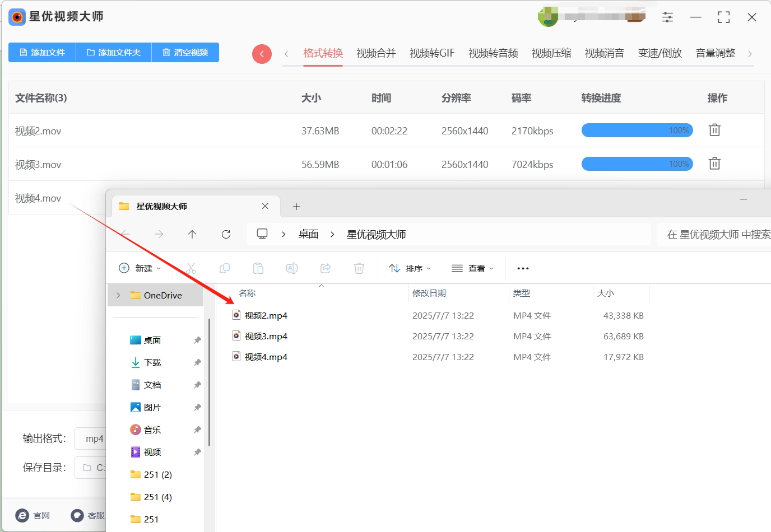Click the 添加文件夹 button

114,52
